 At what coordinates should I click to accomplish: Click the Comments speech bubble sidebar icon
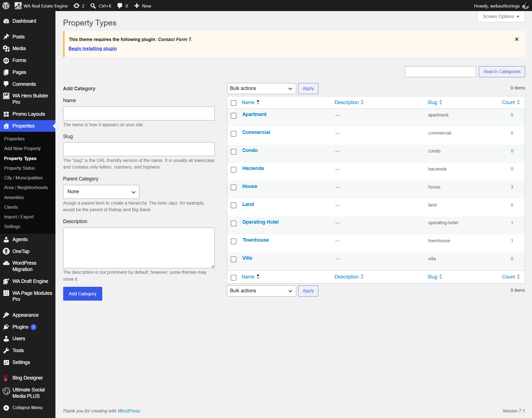click(x=6, y=84)
